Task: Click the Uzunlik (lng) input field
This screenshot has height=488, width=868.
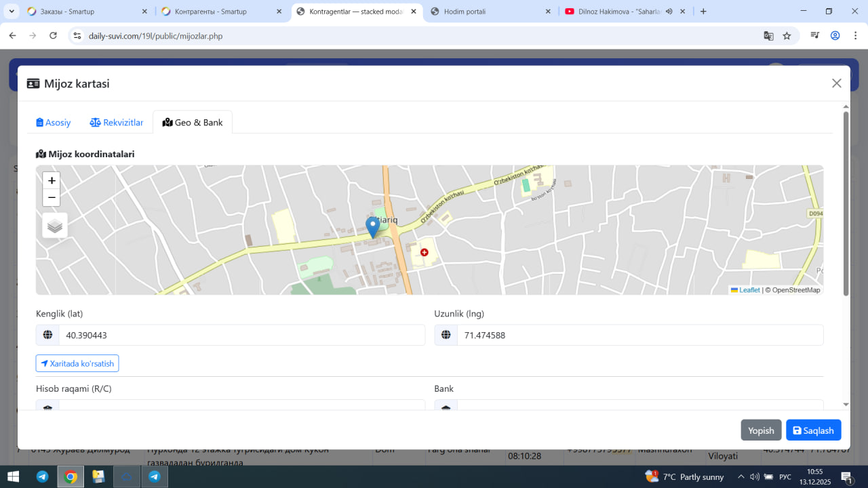Action: click(639, 335)
